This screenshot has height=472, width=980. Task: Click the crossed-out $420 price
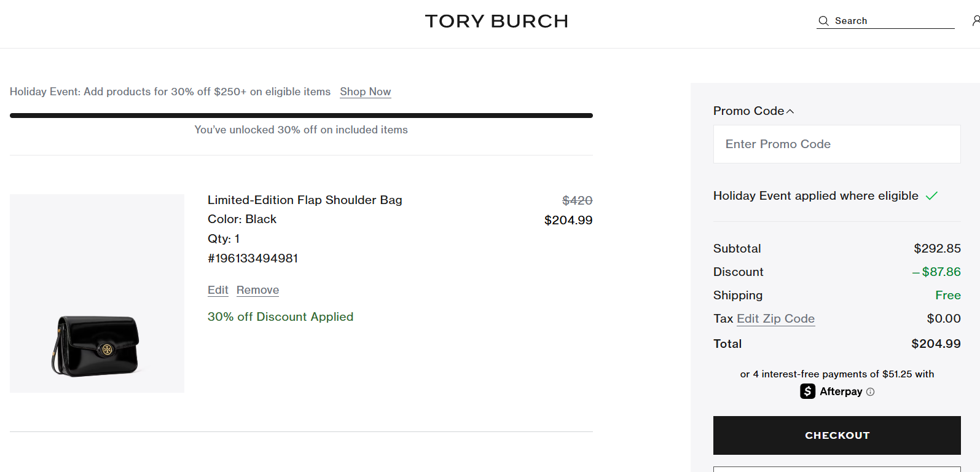point(577,200)
